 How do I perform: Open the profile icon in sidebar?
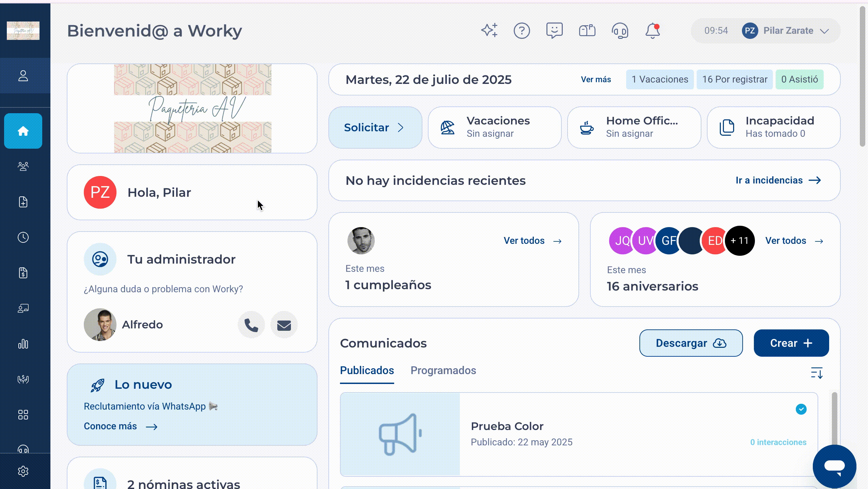click(23, 76)
